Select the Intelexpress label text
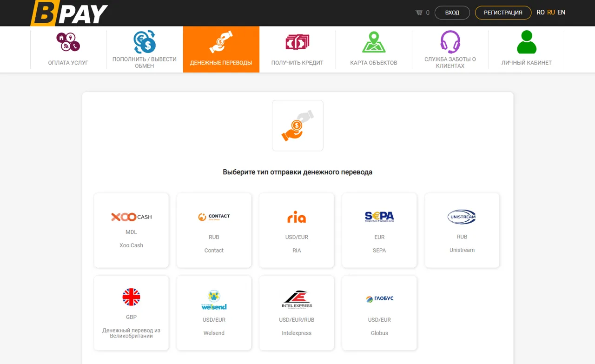 297,333
